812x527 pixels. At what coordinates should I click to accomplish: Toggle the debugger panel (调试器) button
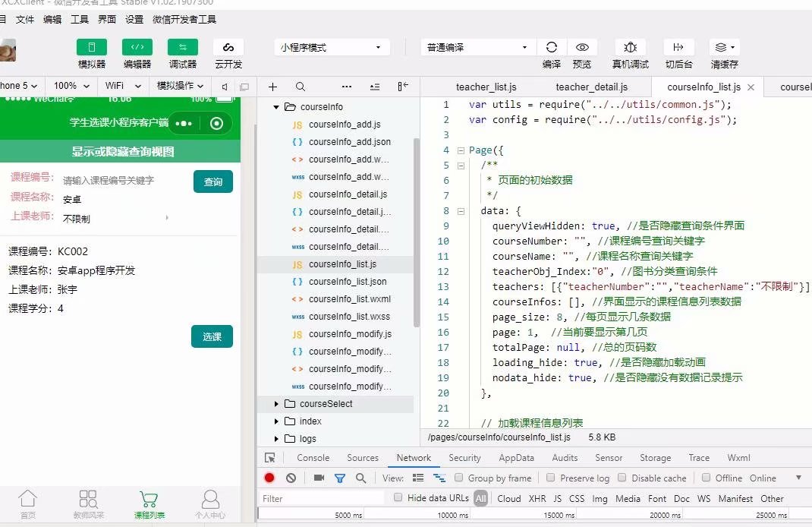point(183,47)
